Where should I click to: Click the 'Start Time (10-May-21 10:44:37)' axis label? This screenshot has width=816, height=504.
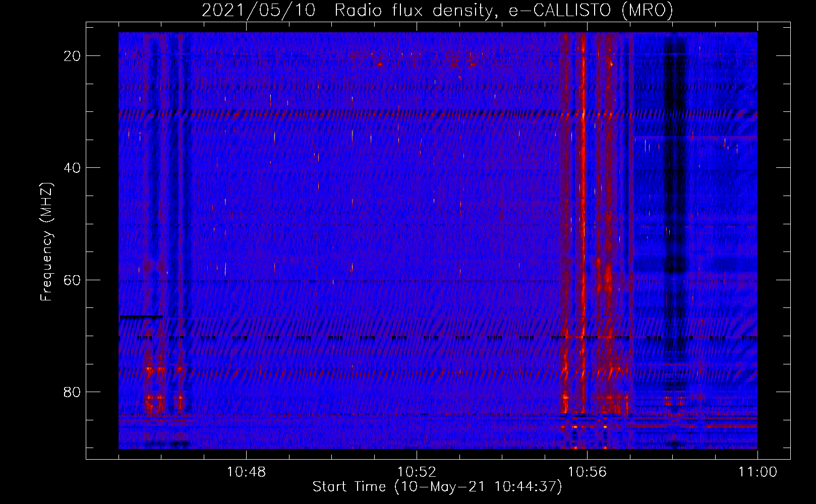point(437,487)
